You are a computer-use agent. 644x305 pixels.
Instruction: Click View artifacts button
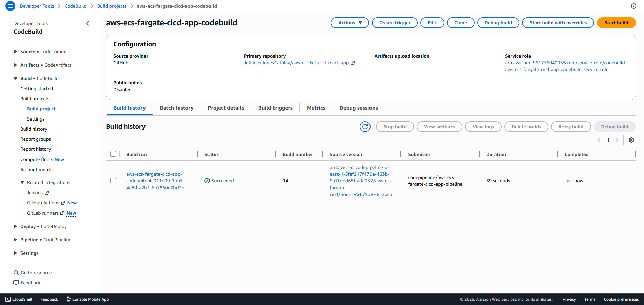click(439, 127)
